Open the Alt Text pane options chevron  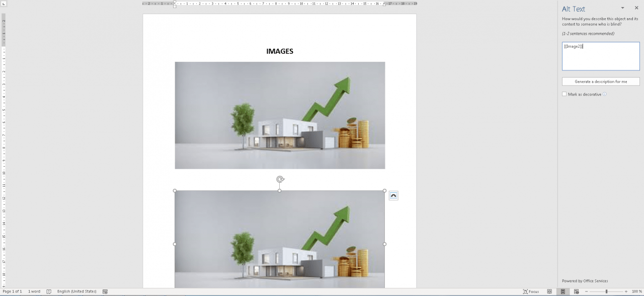(x=623, y=8)
